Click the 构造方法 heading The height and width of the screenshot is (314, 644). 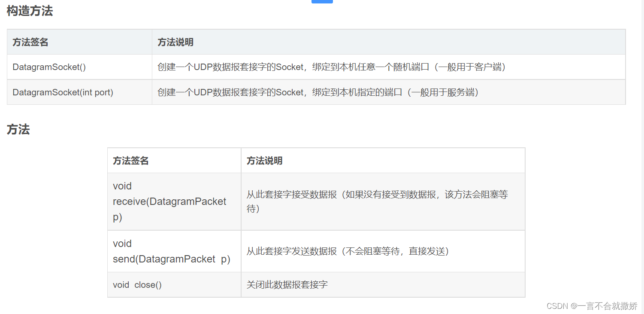point(30,11)
